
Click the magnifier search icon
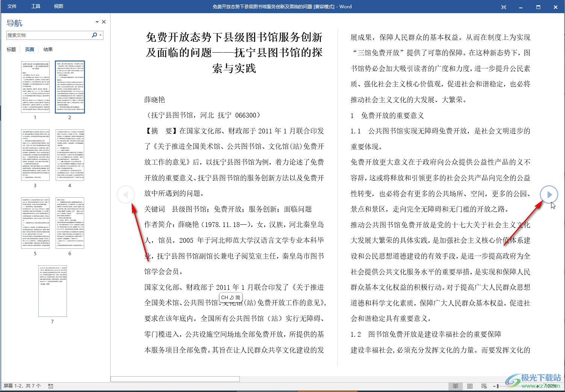pyautogui.click(x=94, y=35)
